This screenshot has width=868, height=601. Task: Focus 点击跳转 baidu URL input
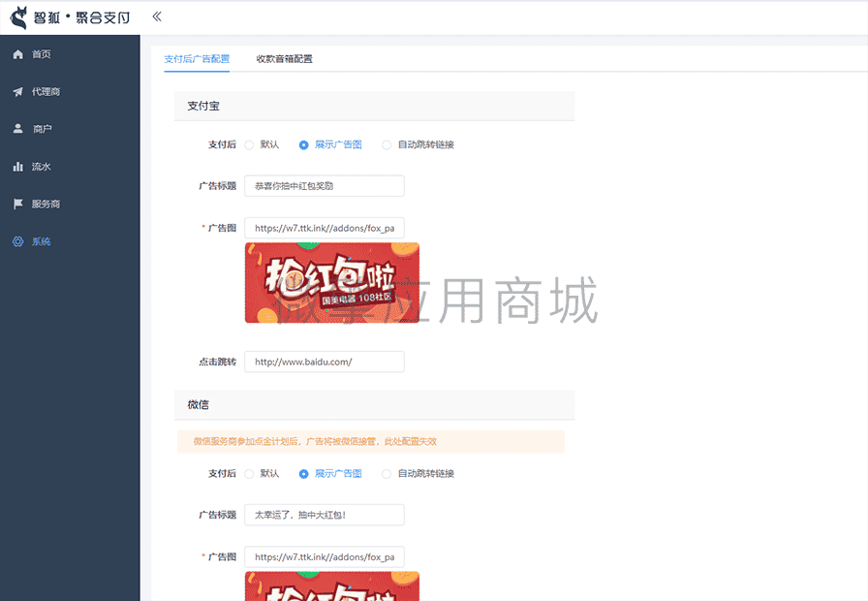[325, 362]
